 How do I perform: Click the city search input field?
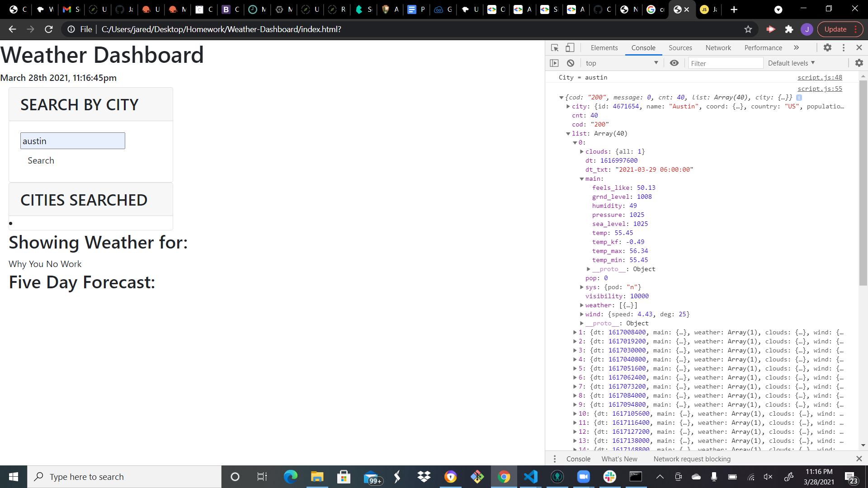pyautogui.click(x=73, y=141)
